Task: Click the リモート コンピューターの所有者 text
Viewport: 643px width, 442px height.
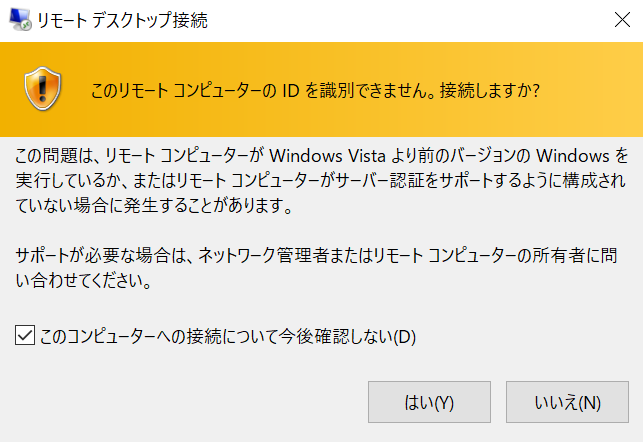Action: 480,256
